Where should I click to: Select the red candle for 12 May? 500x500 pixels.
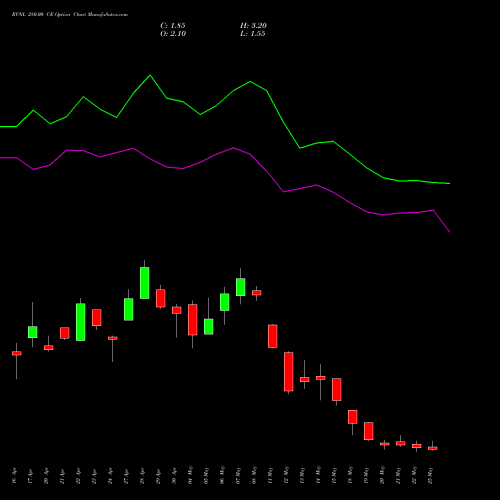[x=289, y=371]
